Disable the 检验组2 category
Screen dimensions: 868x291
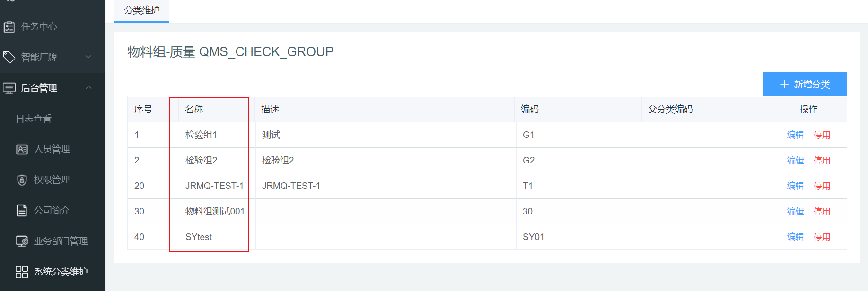click(x=822, y=161)
